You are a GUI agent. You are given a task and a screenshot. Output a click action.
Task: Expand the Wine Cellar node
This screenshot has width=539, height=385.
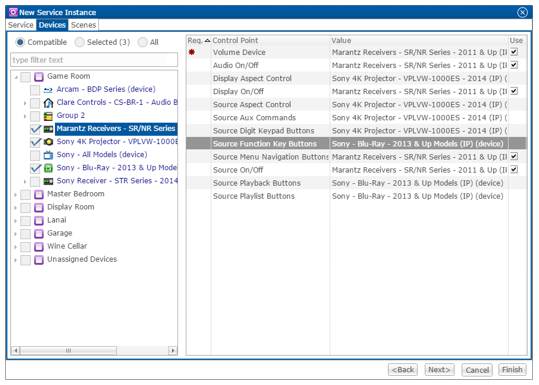15,247
